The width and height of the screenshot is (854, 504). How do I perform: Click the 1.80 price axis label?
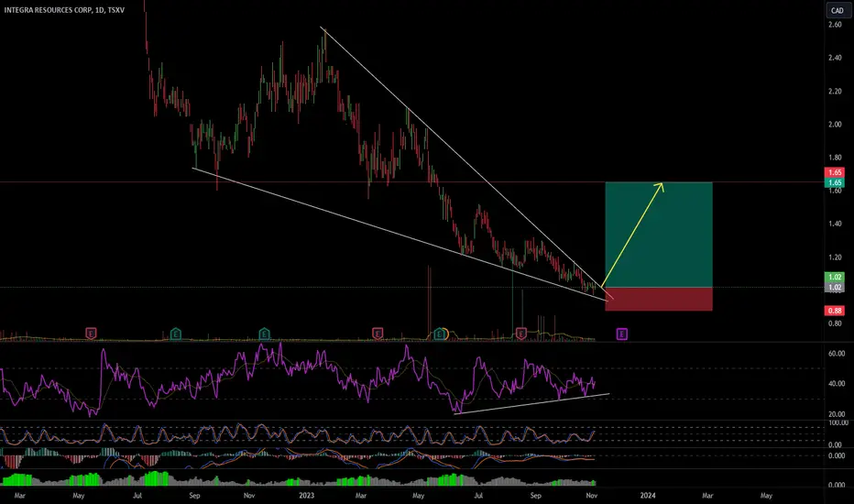(835, 158)
